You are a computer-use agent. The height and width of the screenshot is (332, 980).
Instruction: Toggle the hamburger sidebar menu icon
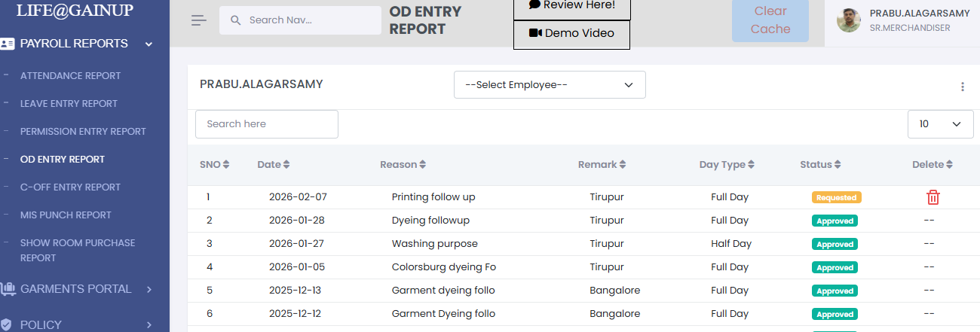click(199, 20)
